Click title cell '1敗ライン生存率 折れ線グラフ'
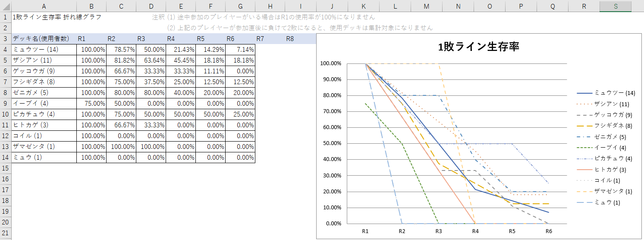 (x=57, y=17)
